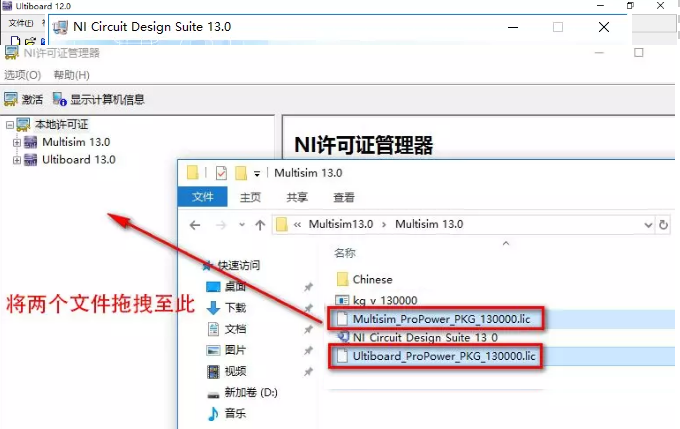Select the kg_v_130000 file icon
Screen dimensions: 680x429
[341, 300]
